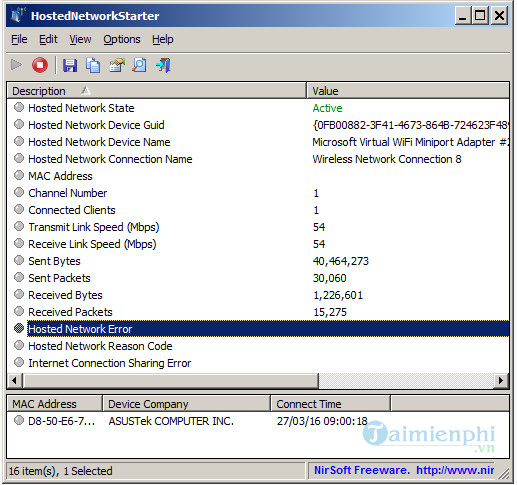This screenshot has height=485, width=517.
Task: Open the Edit menu
Action: pyautogui.click(x=48, y=39)
